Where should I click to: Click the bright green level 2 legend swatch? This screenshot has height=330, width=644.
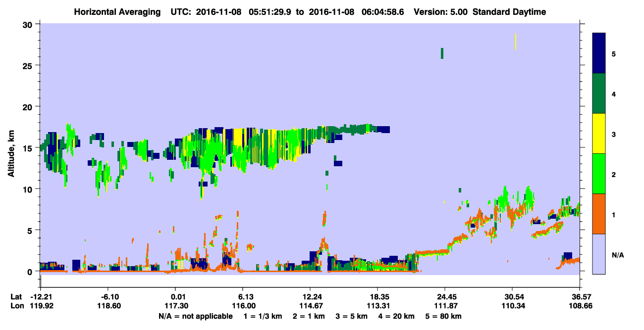[x=599, y=174]
